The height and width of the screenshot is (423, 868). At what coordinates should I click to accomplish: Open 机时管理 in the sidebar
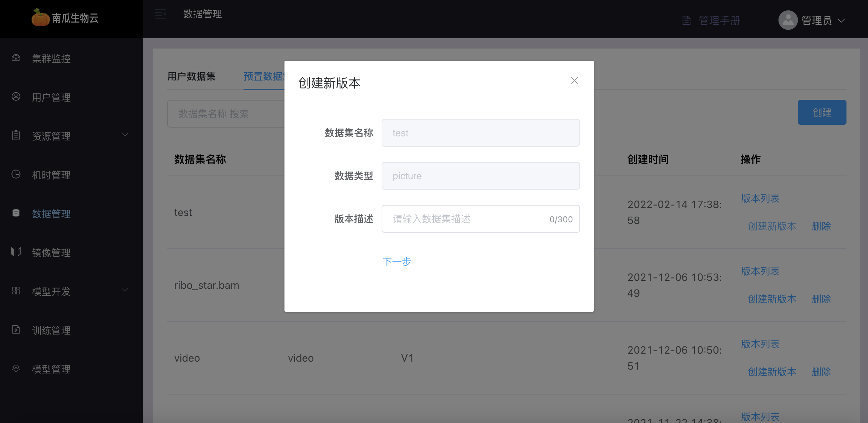click(51, 175)
